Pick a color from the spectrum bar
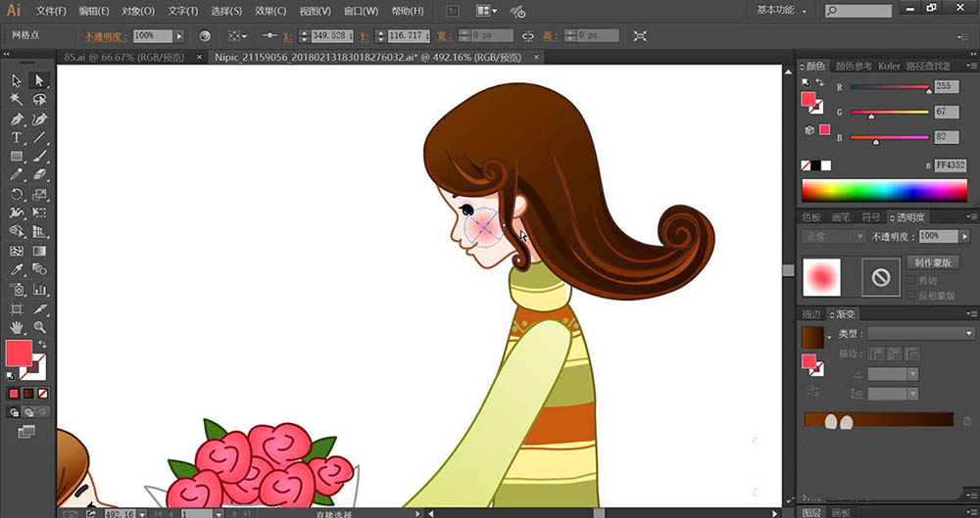Image resolution: width=980 pixels, height=518 pixels. tap(884, 190)
